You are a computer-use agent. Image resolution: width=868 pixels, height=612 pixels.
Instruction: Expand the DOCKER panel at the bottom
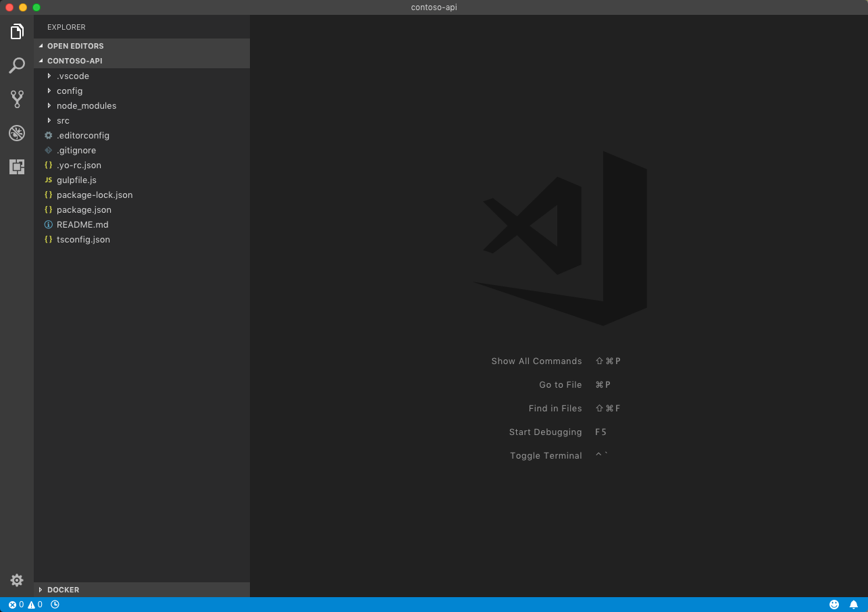[63, 589]
